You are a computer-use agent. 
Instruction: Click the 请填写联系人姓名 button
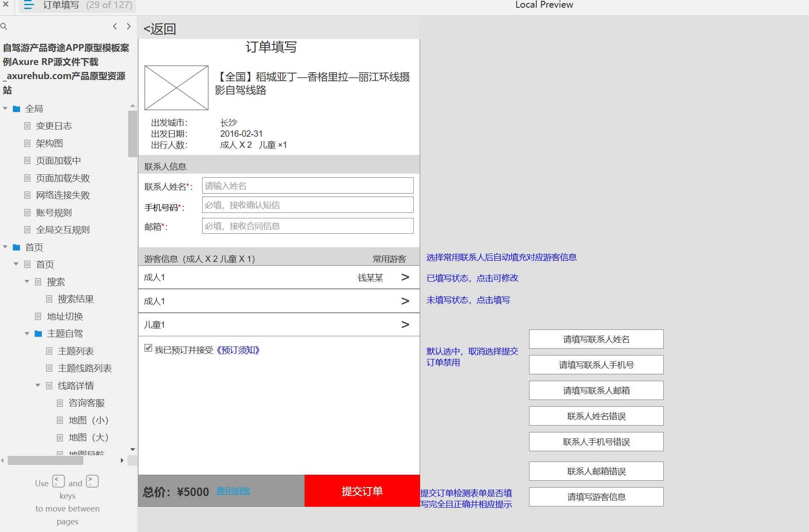click(x=596, y=339)
